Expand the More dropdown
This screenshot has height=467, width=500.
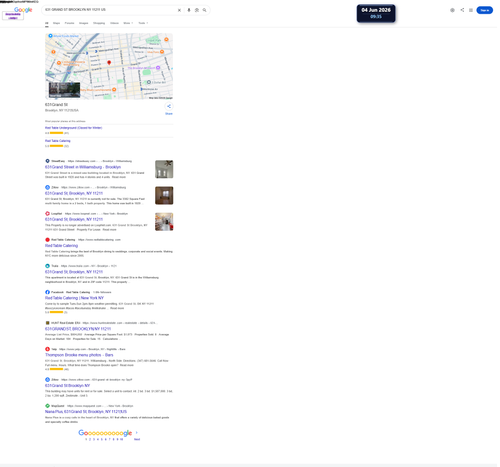coord(128,23)
